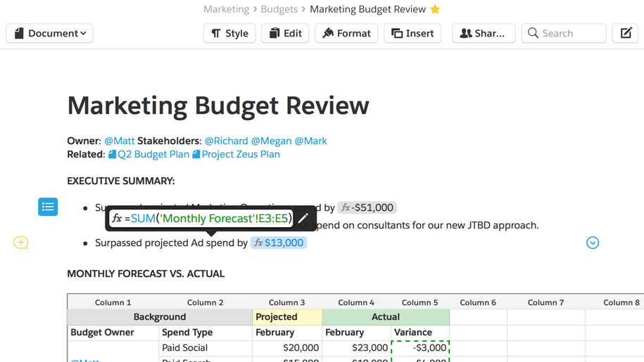Click the Background merged cell
644x362 pixels.
160,317
